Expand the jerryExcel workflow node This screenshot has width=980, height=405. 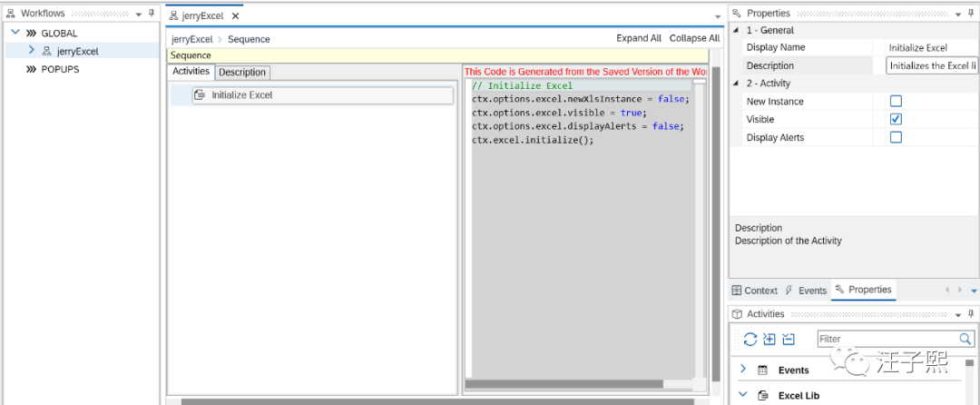point(31,51)
